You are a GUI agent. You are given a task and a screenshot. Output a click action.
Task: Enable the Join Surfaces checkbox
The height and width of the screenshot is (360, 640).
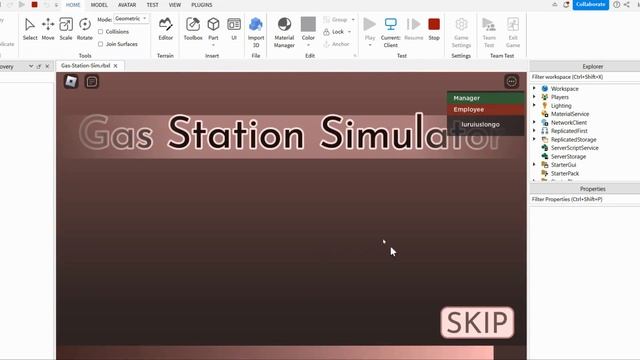point(100,44)
